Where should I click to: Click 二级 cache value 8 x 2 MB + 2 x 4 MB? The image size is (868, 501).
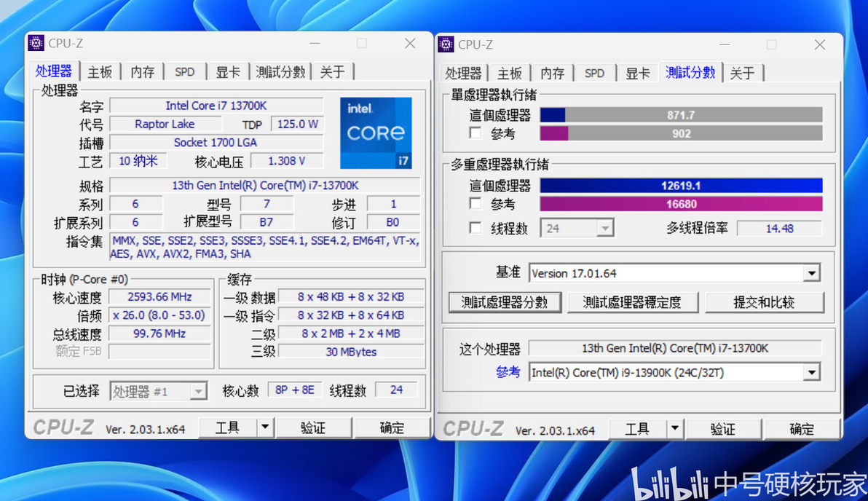351,334
